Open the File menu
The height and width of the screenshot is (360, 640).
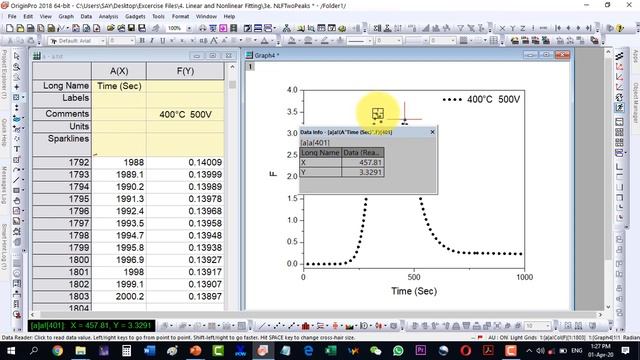point(12,16)
